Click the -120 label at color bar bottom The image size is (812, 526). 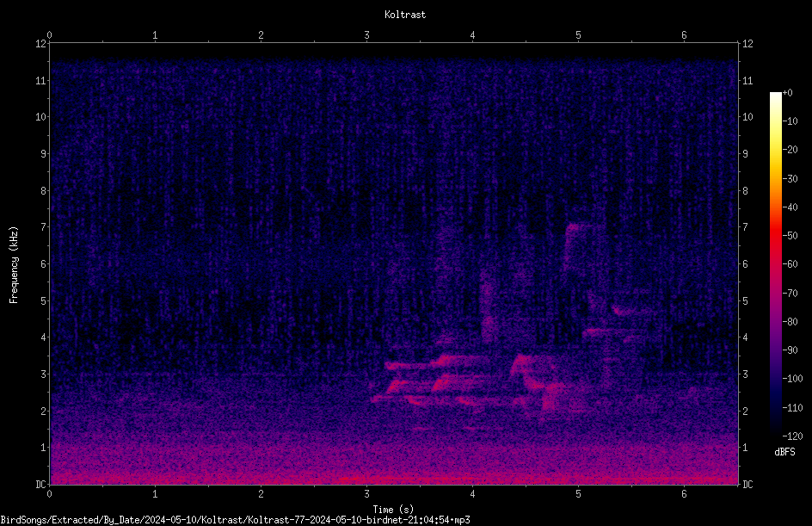point(792,436)
